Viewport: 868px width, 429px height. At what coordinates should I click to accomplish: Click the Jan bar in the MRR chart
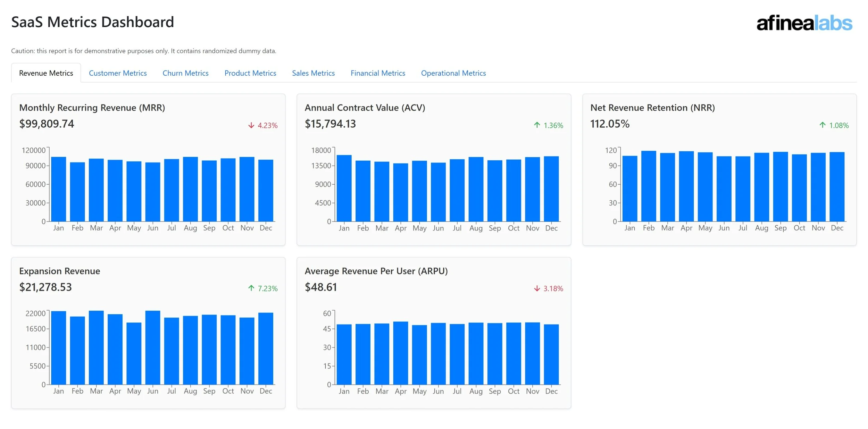pyautogui.click(x=58, y=189)
